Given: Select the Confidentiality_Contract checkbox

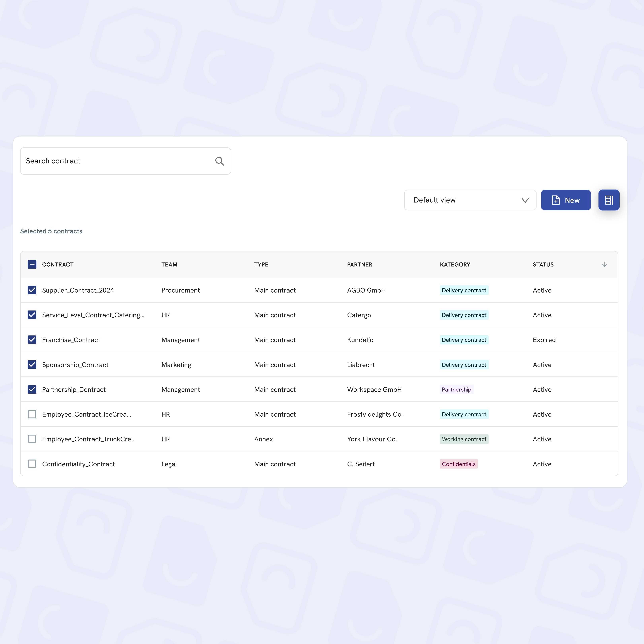Looking at the screenshot, I should (32, 464).
